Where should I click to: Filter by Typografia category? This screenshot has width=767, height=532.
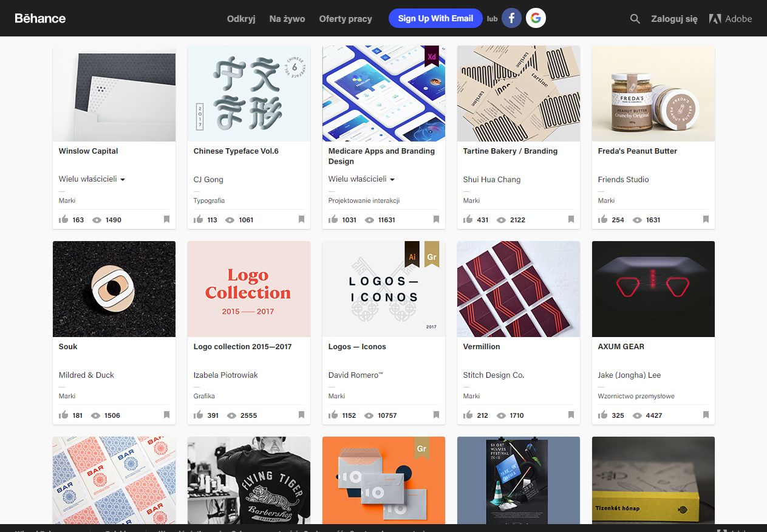click(x=209, y=200)
